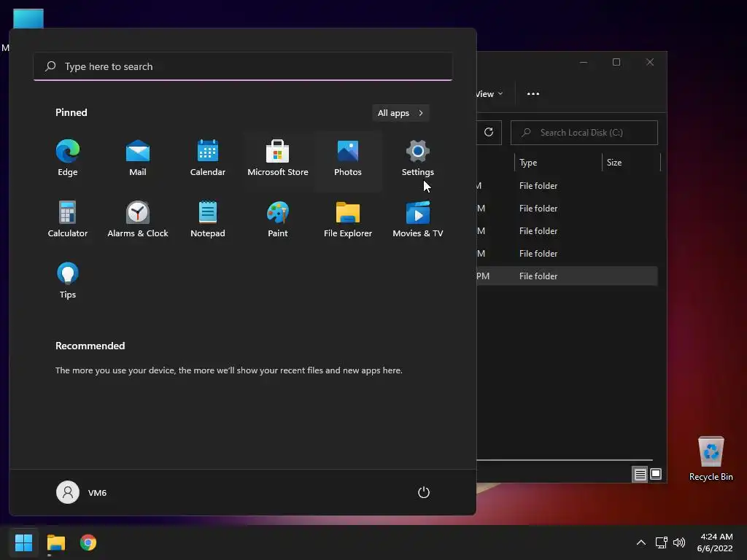The height and width of the screenshot is (560, 747).
Task: Open the Recycle Bin desktop icon
Action: pos(711,459)
